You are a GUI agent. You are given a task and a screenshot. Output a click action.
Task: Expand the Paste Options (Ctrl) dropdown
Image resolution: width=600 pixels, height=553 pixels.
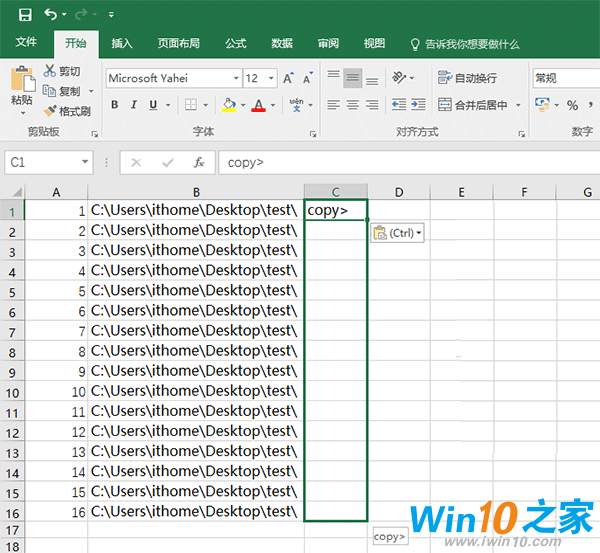(397, 233)
